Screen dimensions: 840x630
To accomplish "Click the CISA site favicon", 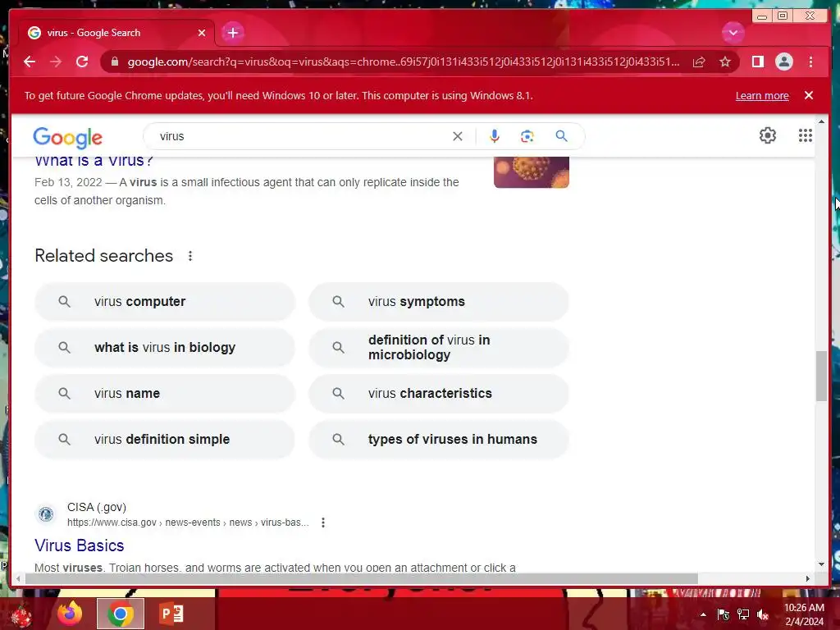I will pos(46,514).
